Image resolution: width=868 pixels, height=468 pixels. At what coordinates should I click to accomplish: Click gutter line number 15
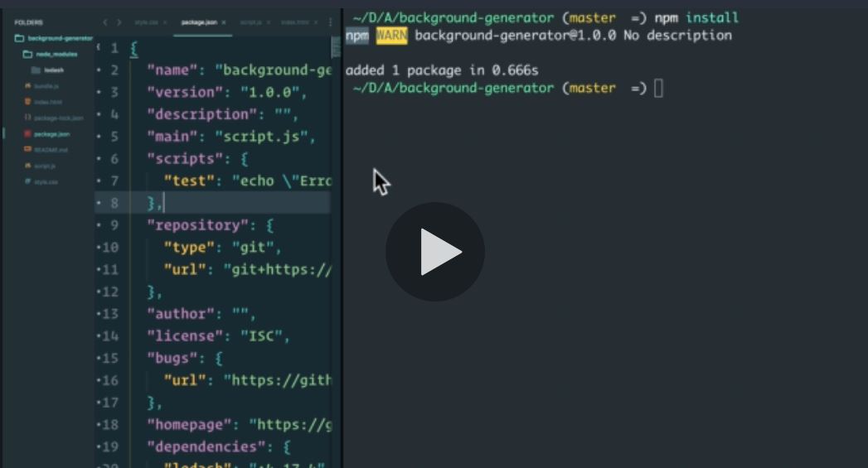pos(110,358)
